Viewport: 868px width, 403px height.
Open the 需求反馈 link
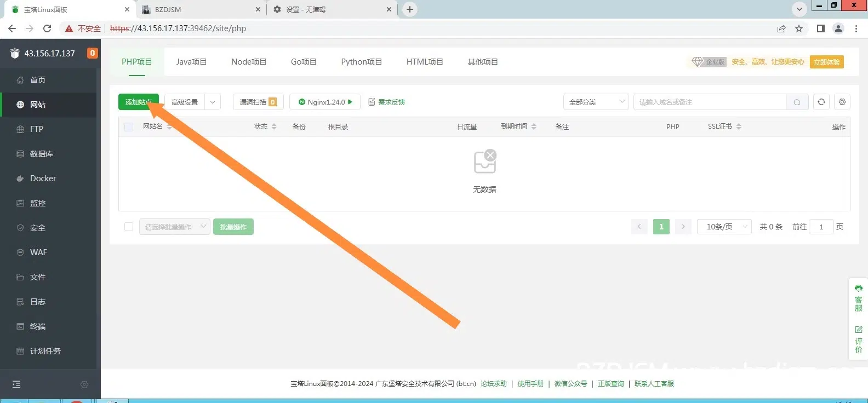[x=386, y=102]
